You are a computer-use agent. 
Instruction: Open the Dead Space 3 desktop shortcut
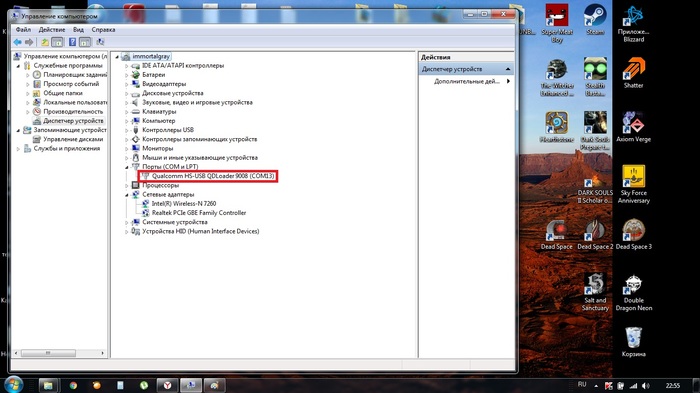tap(633, 234)
